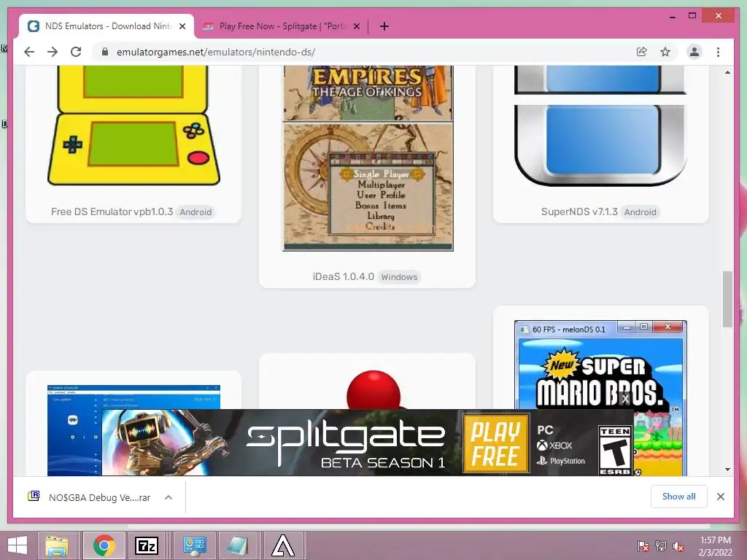Switch to the NDS Emulators tab
The image size is (747, 560).
107,26
